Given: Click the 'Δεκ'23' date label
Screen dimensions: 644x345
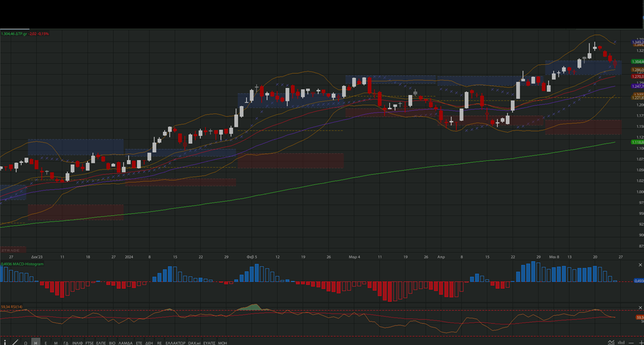Looking at the screenshot, I should pyautogui.click(x=36, y=257).
